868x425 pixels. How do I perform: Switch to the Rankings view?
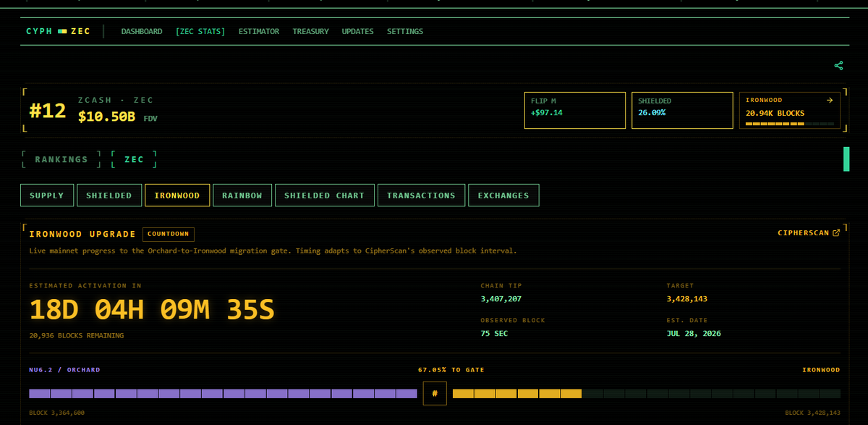coord(61,159)
